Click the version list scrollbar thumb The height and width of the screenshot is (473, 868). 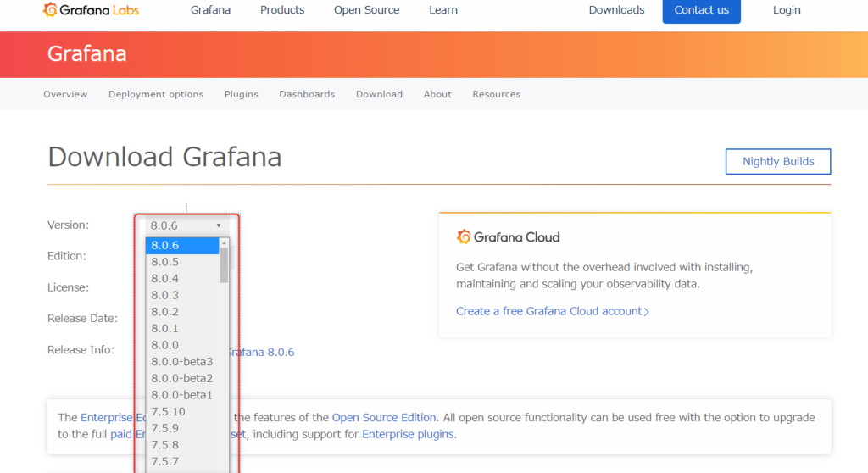click(224, 265)
